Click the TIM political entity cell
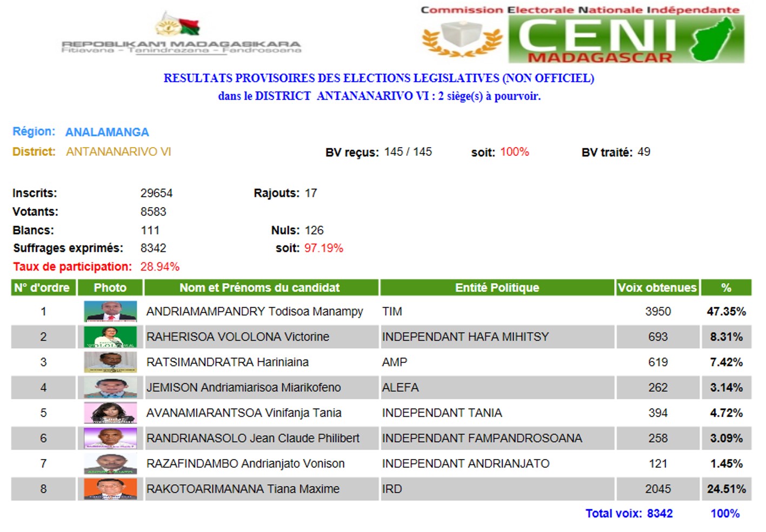Viewport: 766px width, 532px height. 497,311
